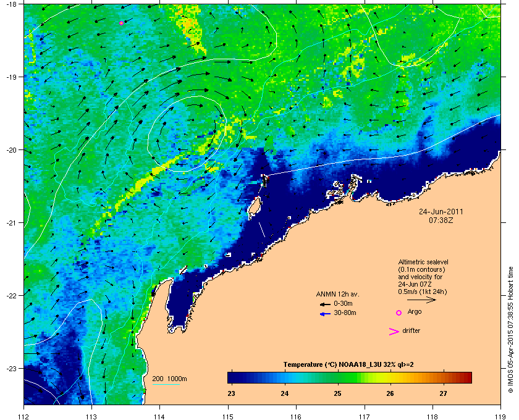
Task: Click the 24 colorbar tick label
Action: pos(284,393)
